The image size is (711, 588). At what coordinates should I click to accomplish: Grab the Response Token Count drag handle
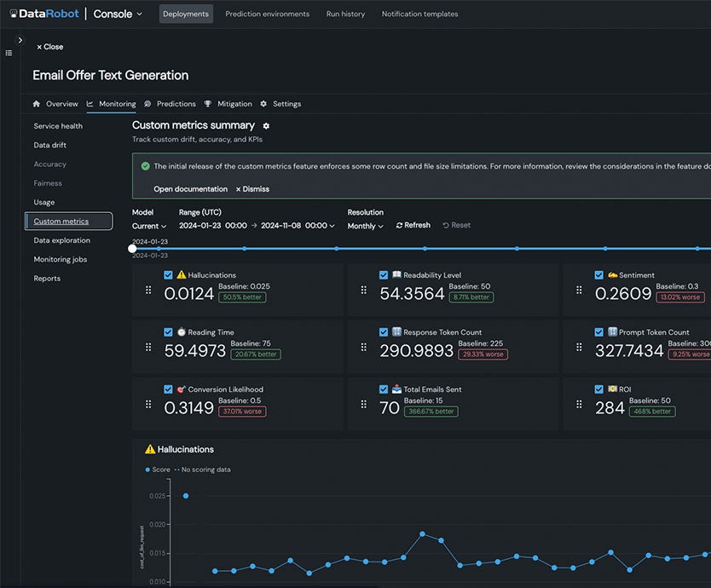coord(364,348)
